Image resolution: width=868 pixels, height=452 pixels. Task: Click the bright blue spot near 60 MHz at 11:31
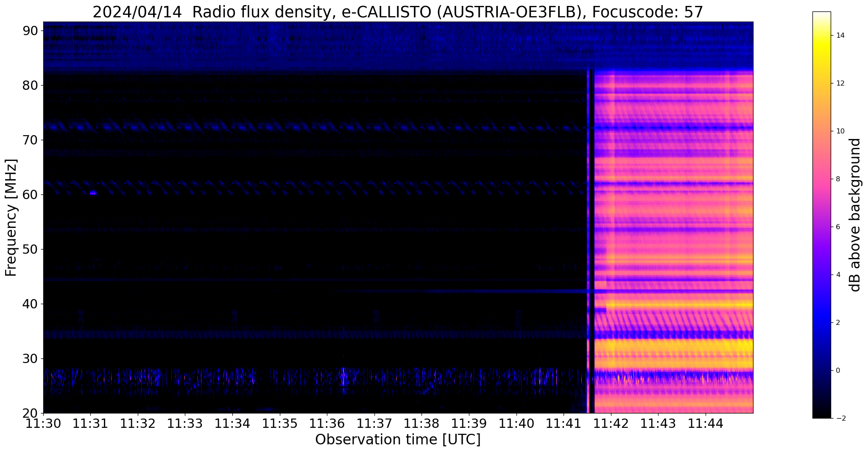93,193
